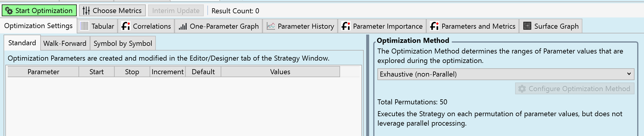Click the Values column header
This screenshot has width=644, height=136.
(280, 72)
